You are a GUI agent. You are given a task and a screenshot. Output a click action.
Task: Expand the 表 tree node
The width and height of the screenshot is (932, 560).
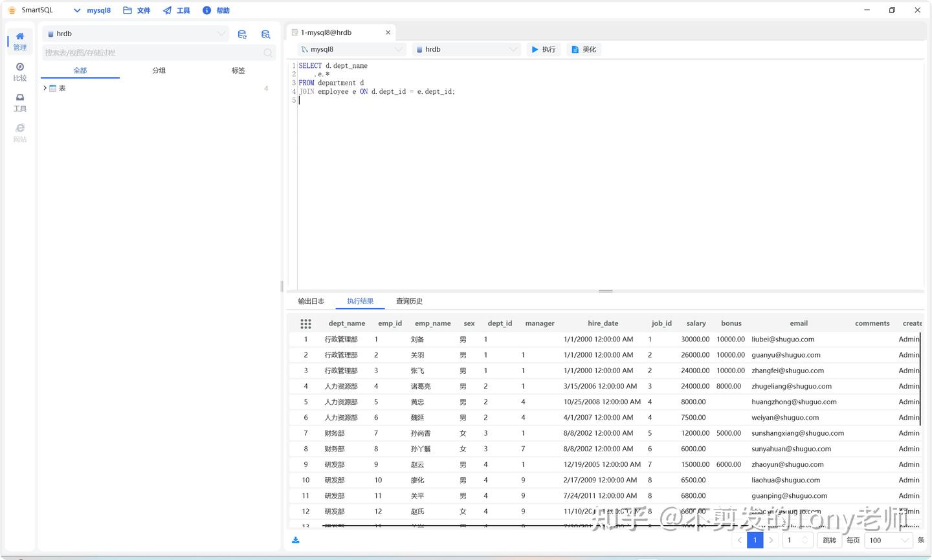[x=45, y=88]
